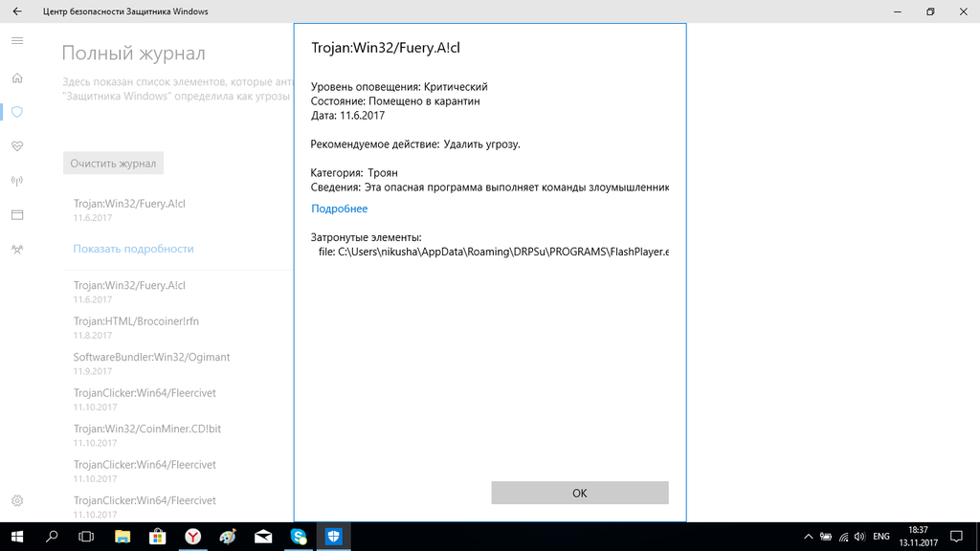Open App & browser control icon
The width and height of the screenshot is (980, 551).
[x=17, y=215]
